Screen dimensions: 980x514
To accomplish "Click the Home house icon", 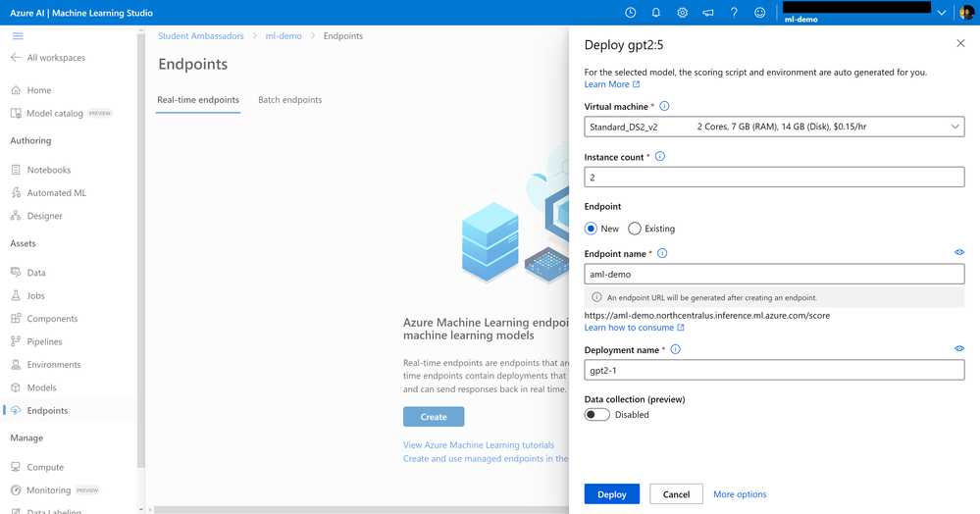I will 16,90.
